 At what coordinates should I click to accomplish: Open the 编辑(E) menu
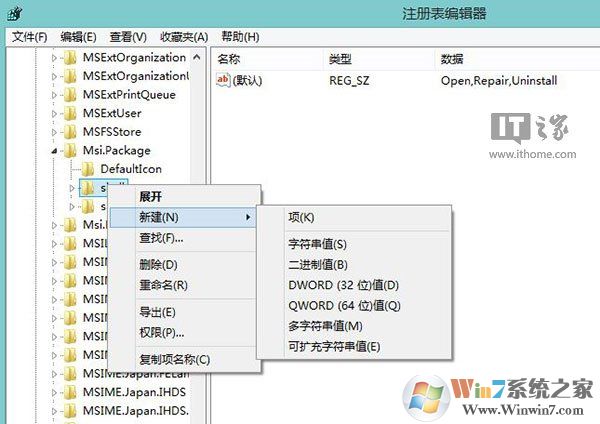point(78,37)
